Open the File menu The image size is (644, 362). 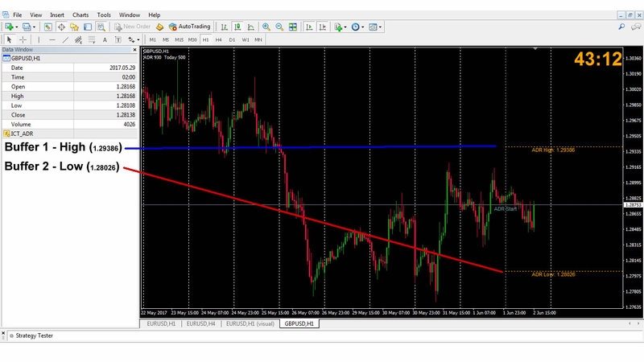click(17, 14)
